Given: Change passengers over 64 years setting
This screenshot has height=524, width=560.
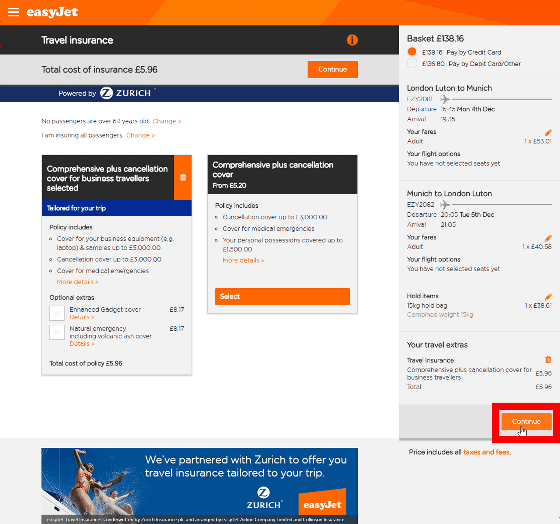Looking at the screenshot, I should (x=167, y=121).
